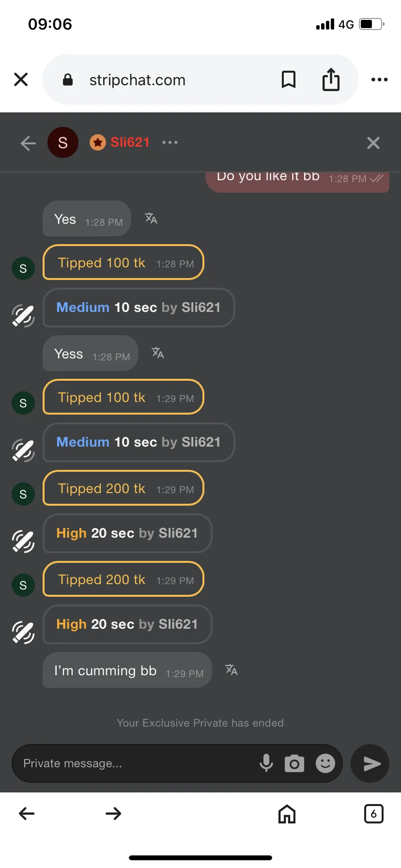Share the page via share icon
This screenshot has height=868, width=401.
tap(331, 79)
